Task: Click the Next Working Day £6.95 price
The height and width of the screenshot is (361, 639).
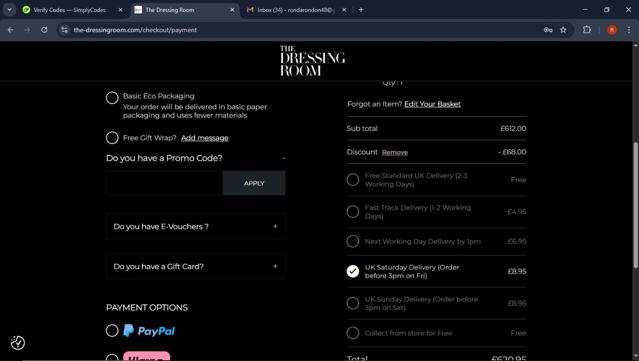Action: click(517, 241)
